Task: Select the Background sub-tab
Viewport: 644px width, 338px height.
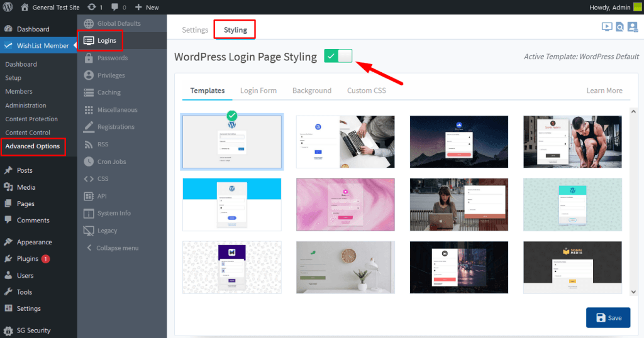Action: [312, 90]
